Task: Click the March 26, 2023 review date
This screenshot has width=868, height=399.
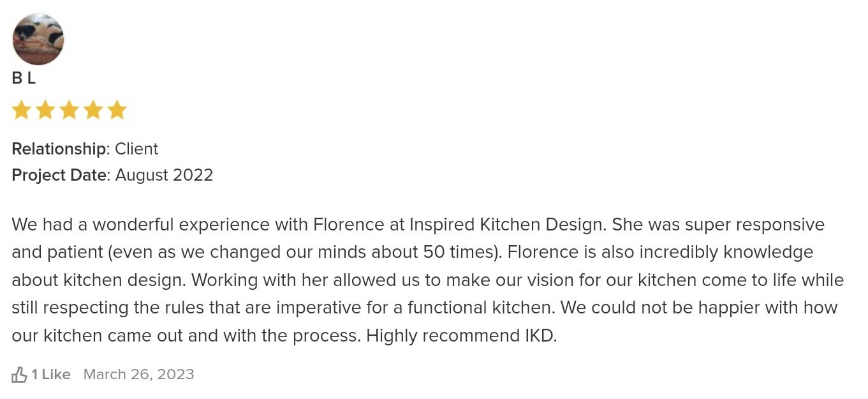Action: coord(139,375)
